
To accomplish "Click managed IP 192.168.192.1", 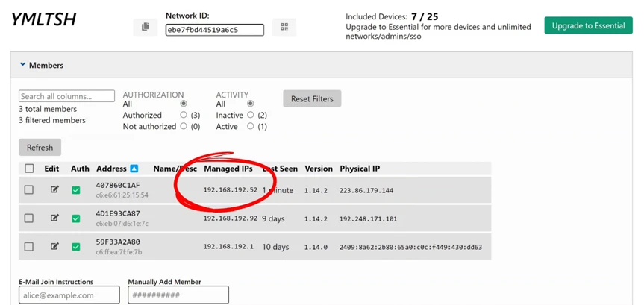I will 229,247.
